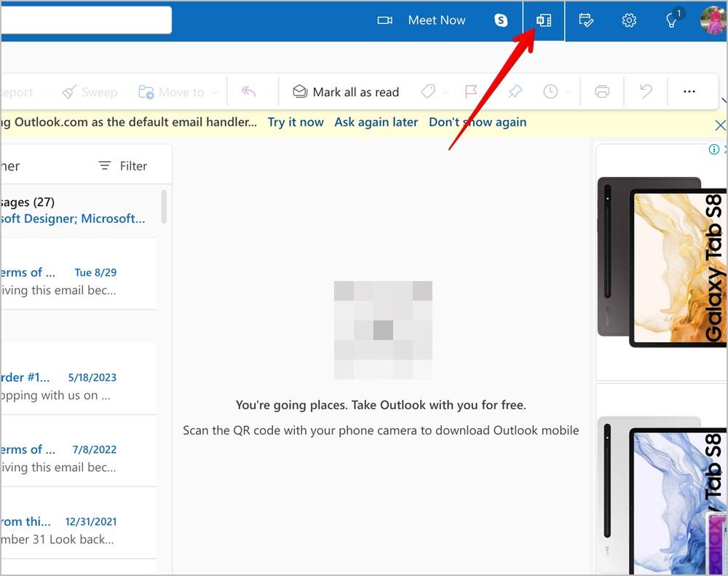Open My Day calendar-check icon
This screenshot has height=576, width=728.
pyautogui.click(x=586, y=20)
